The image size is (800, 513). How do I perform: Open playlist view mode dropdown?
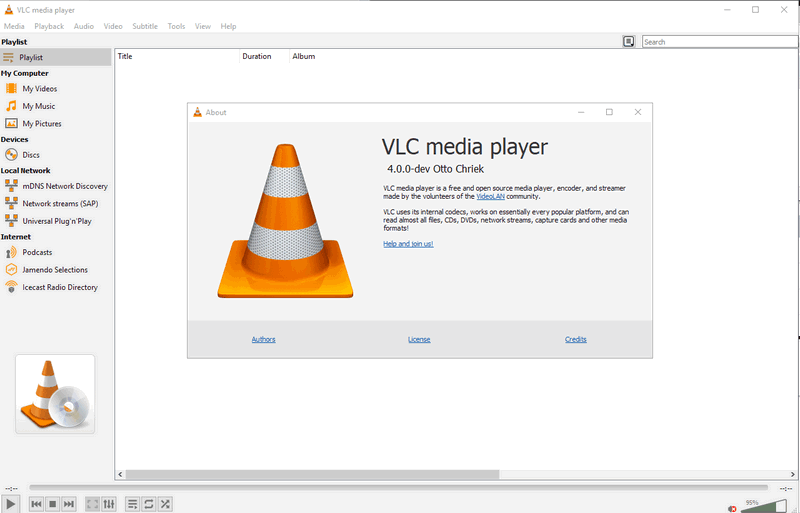point(629,42)
